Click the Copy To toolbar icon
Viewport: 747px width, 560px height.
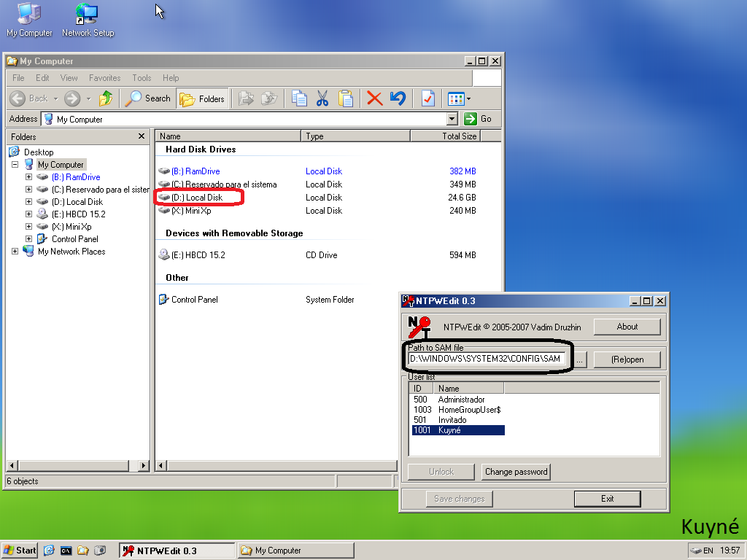coord(269,98)
